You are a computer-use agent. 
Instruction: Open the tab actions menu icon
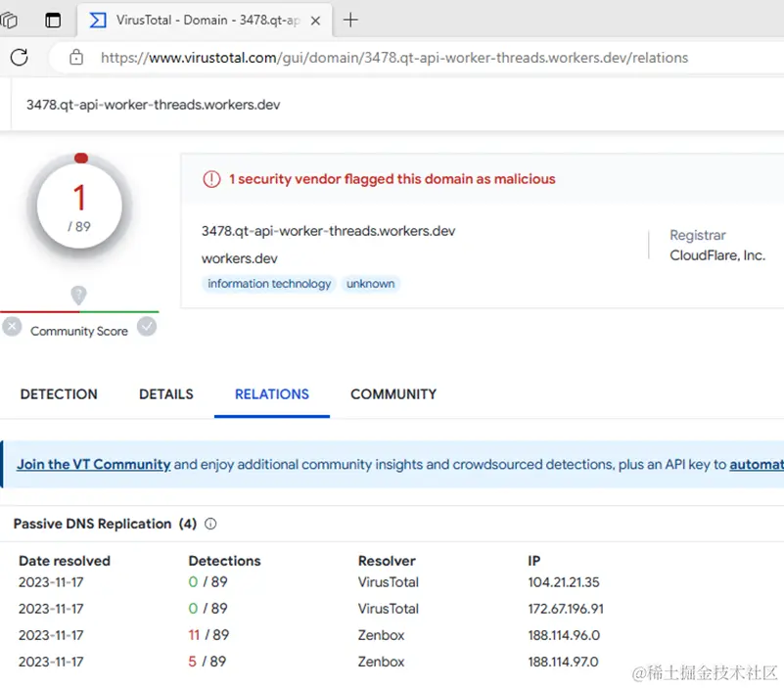[53, 20]
